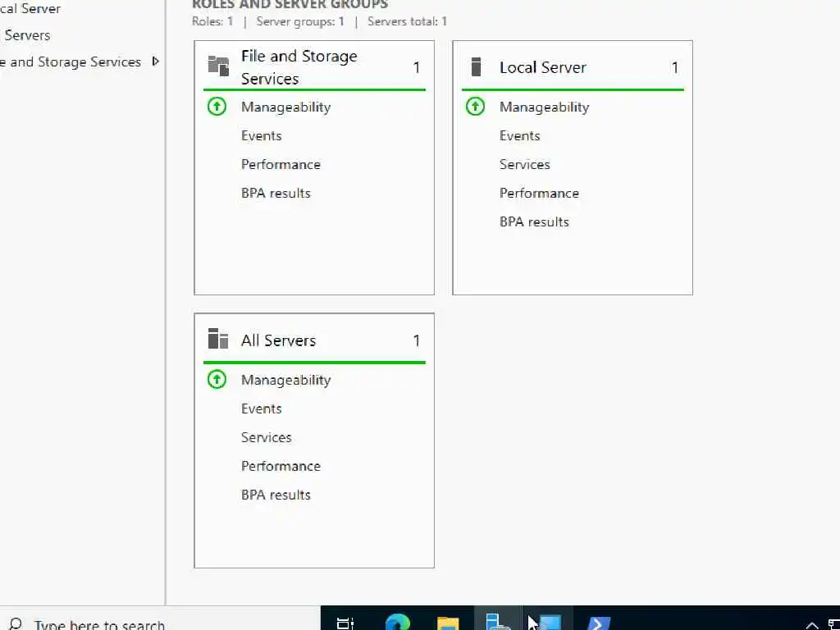This screenshot has height=630, width=840.
Task: Click the "Roles: 1" summary text
Action: (212, 22)
